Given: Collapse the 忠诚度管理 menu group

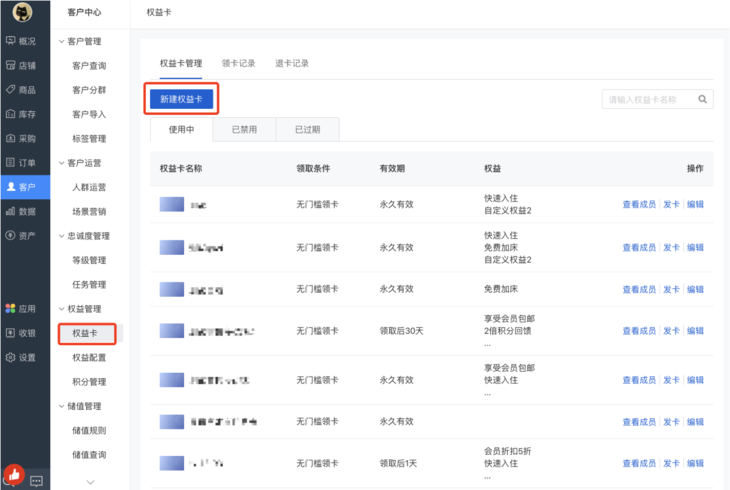Looking at the screenshot, I should (x=62, y=236).
